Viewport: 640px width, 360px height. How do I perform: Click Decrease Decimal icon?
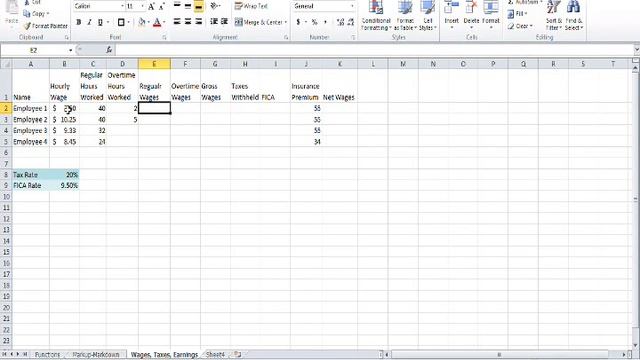(x=351, y=22)
